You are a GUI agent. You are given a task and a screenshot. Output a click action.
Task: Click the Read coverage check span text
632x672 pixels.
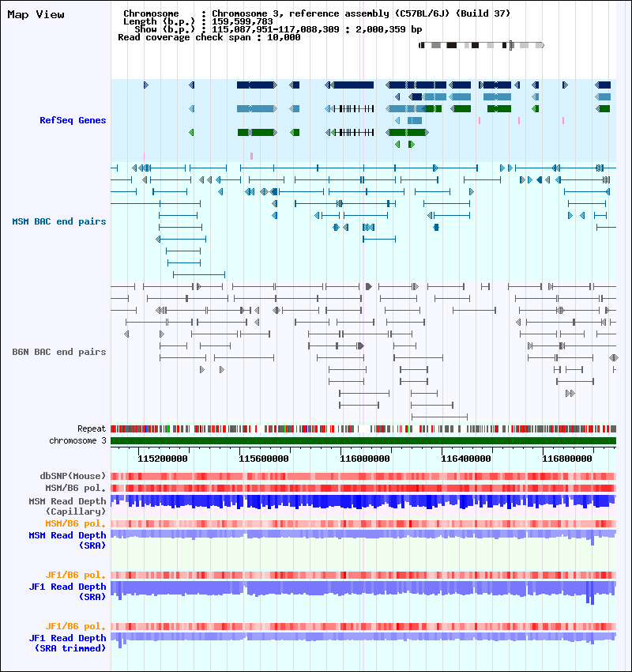tap(209, 37)
